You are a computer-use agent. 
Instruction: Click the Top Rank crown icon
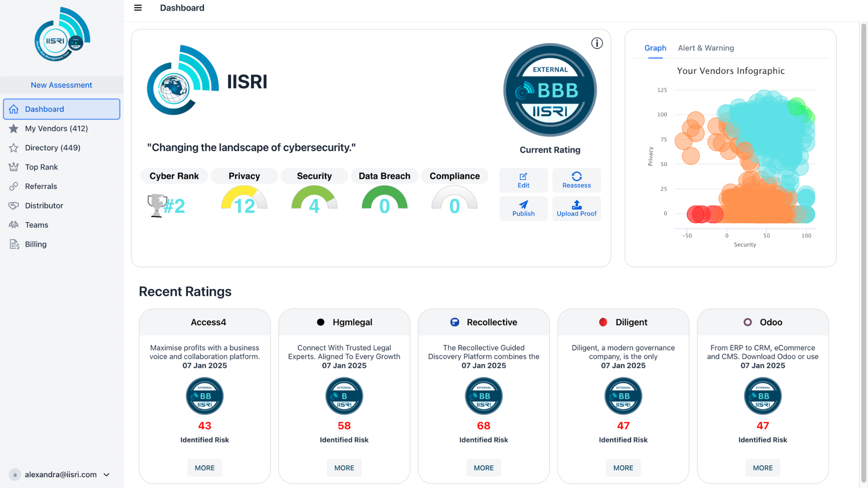pos(14,167)
